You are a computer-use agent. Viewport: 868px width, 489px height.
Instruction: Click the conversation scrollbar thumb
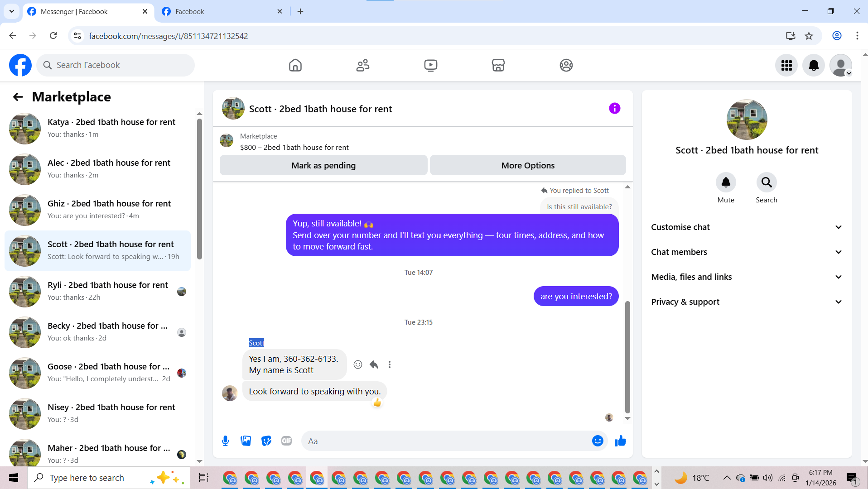tap(627, 357)
